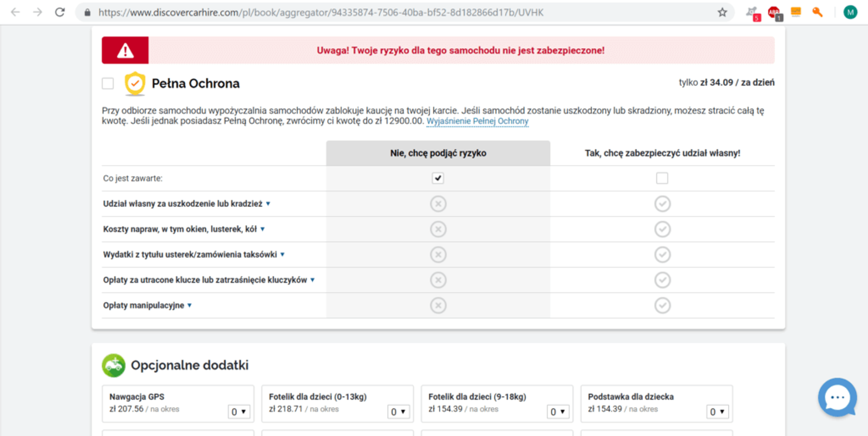Screen dimensions: 868x436
Task: Click the browser reload page icon
Action: click(x=60, y=12)
